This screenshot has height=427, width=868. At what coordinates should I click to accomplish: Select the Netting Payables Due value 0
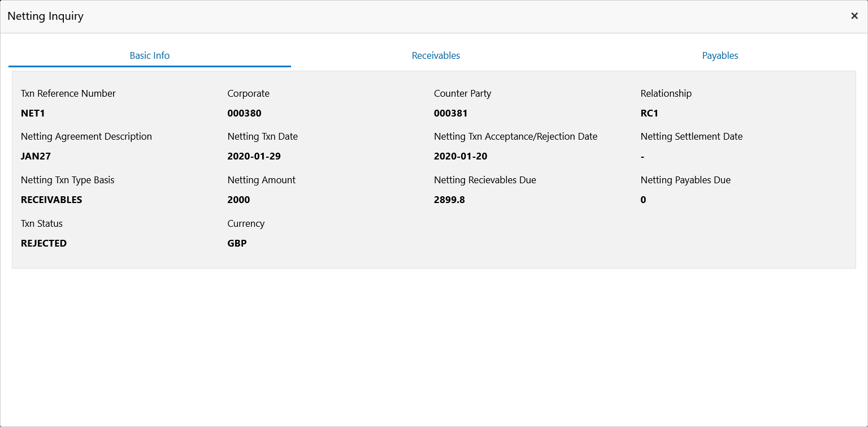[x=643, y=200]
